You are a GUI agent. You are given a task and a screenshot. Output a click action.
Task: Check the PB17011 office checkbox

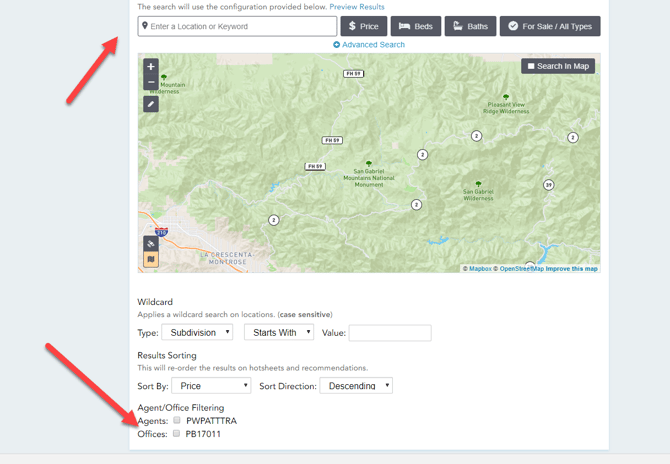(177, 434)
